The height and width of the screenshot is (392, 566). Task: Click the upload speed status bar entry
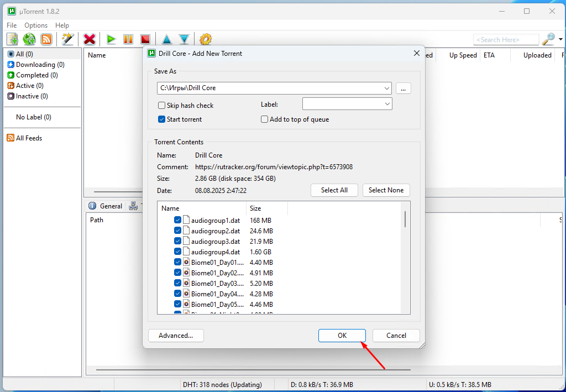[460, 385]
